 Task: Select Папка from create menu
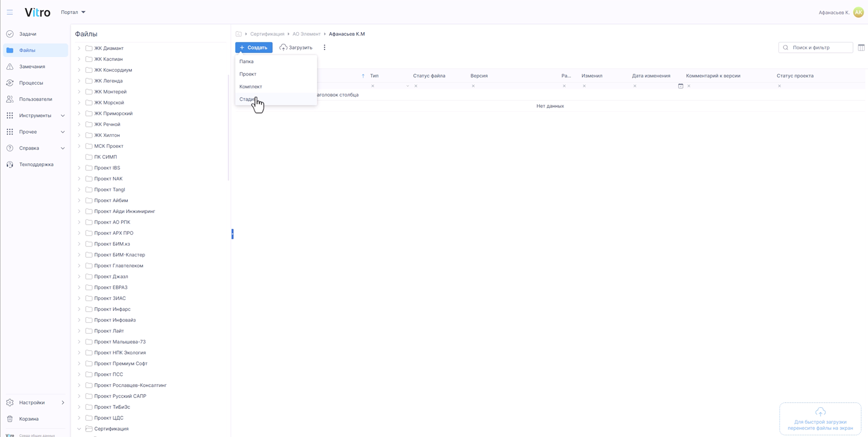click(276, 62)
